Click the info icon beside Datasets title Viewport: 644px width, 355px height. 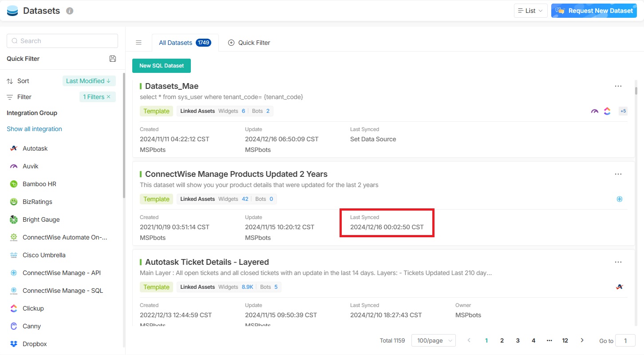click(x=70, y=11)
